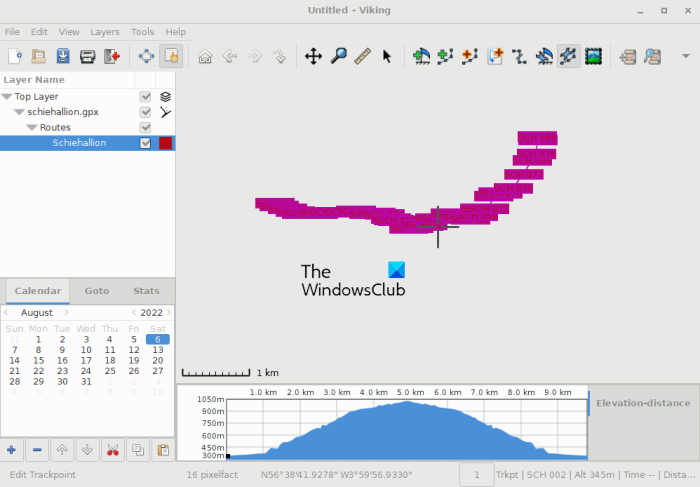This screenshot has height=487, width=700.
Task: Open the Layers menu
Action: click(x=104, y=32)
